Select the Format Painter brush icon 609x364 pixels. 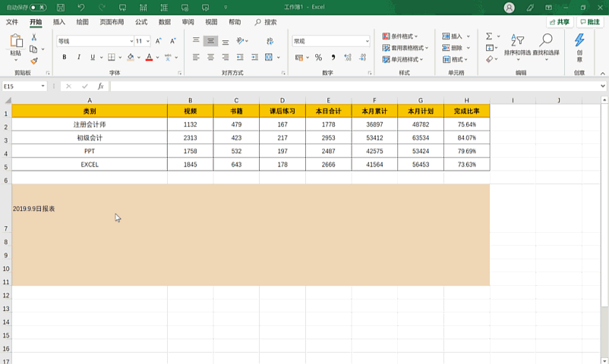34,61
